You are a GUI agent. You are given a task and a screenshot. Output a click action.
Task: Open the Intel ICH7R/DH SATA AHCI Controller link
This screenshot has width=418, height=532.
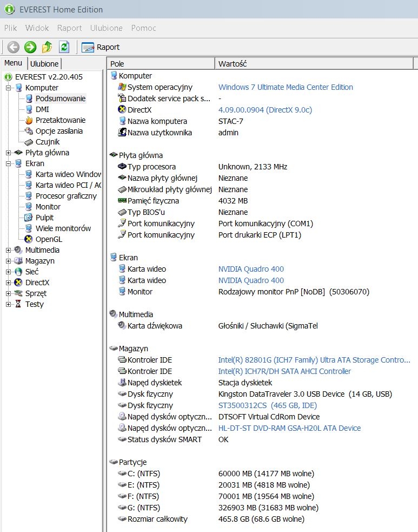coord(284,371)
